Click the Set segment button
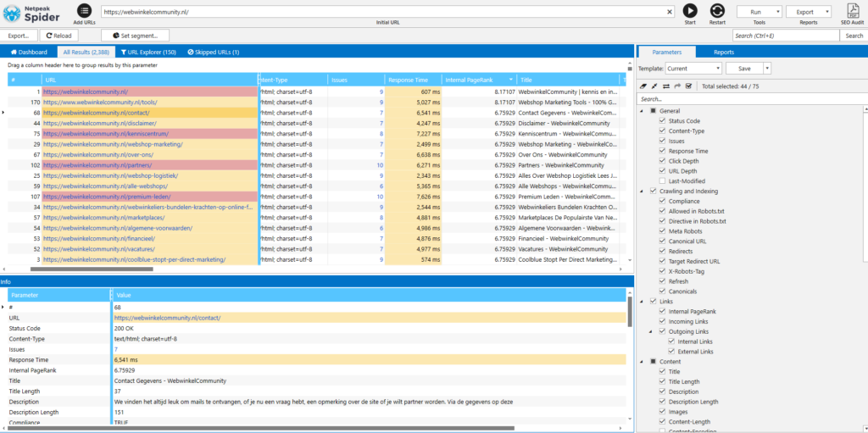The width and height of the screenshot is (868, 433). tap(135, 36)
